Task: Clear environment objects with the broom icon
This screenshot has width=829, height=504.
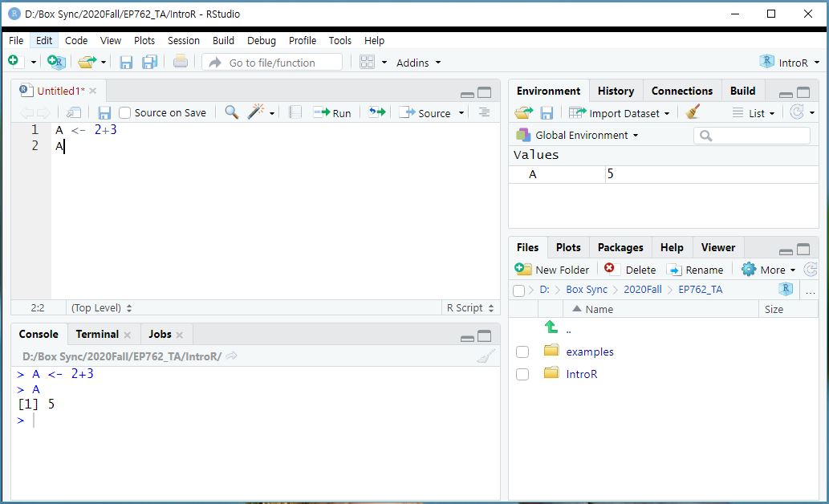Action: tap(693, 113)
